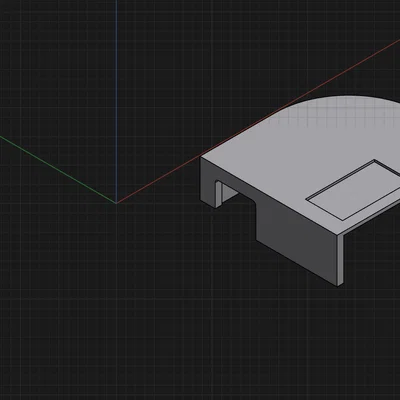Image resolution: width=400 pixels, height=400 pixels.
Task: Select the dark slot opening beside the left leg
Action: click(x=230, y=192)
